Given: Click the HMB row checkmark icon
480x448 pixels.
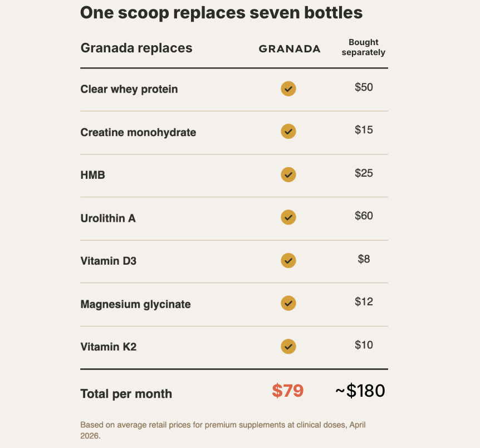Looking at the screenshot, I should [288, 174].
